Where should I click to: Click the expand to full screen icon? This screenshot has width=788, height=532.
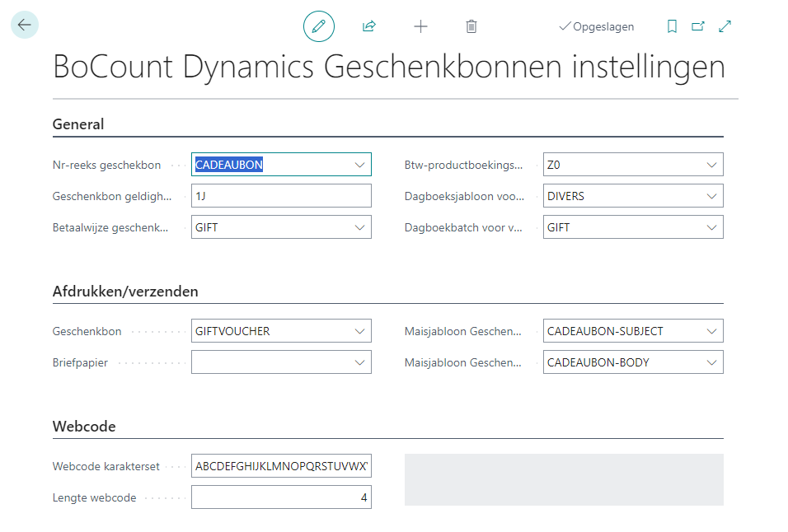coord(725,26)
